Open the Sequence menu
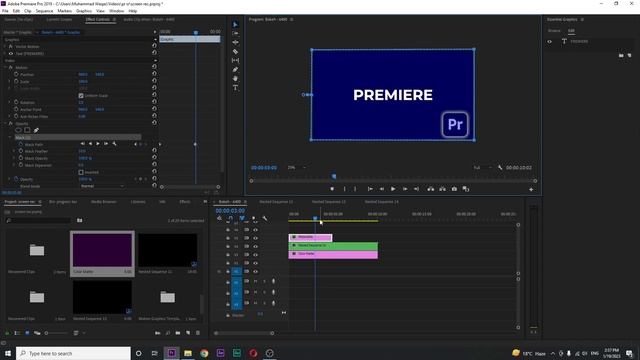This screenshot has height=360, width=640. (44, 11)
